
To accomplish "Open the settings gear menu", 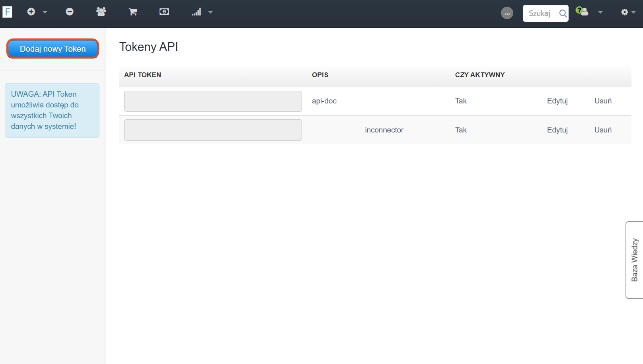I will coord(627,12).
